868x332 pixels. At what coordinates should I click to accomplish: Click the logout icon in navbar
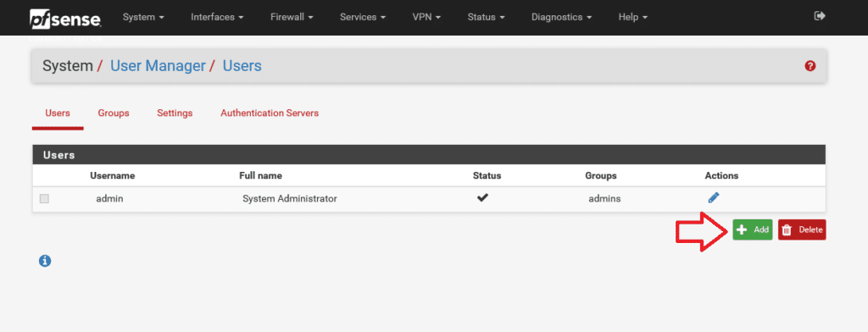click(x=820, y=16)
